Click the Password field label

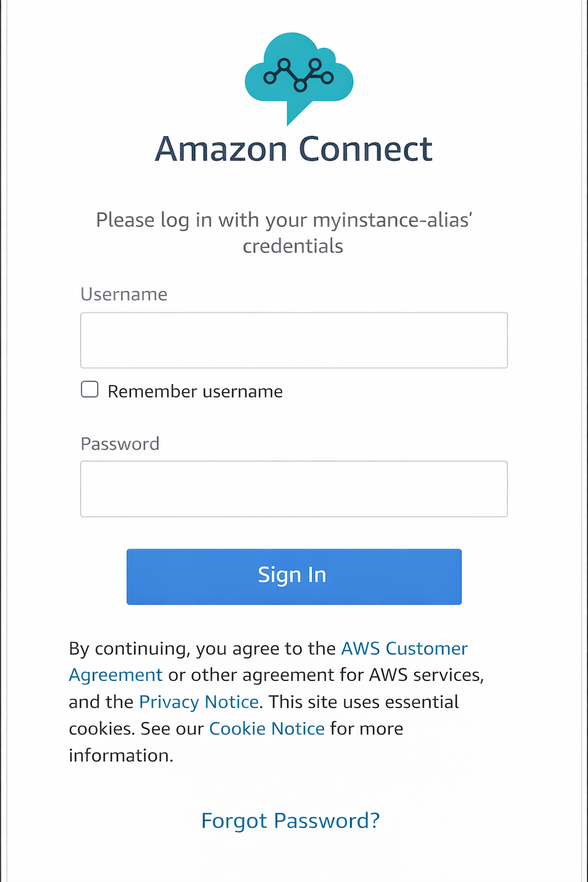pyautogui.click(x=120, y=444)
